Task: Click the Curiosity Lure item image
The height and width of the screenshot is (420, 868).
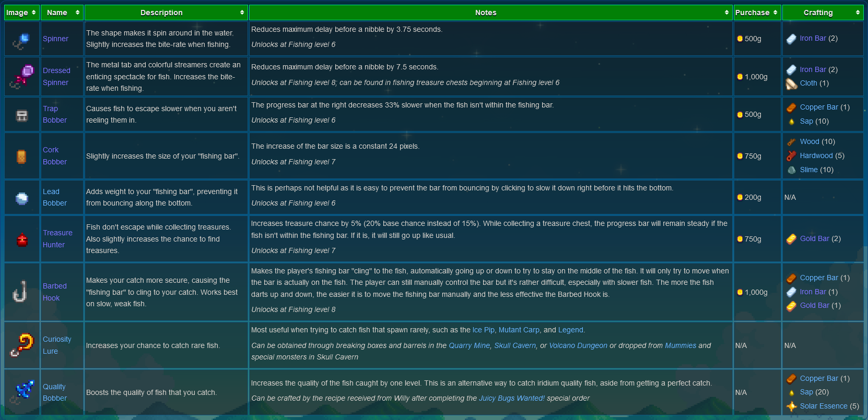Action: 22,345
